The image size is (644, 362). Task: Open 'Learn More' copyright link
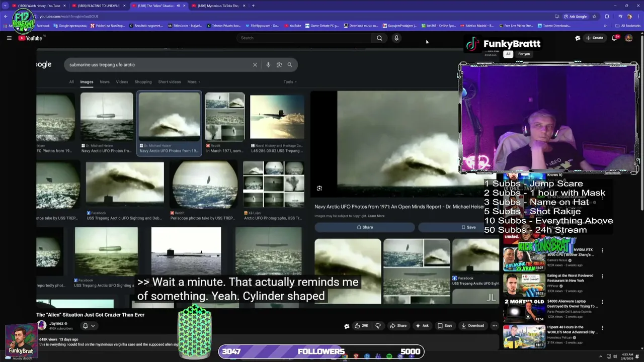(x=376, y=216)
